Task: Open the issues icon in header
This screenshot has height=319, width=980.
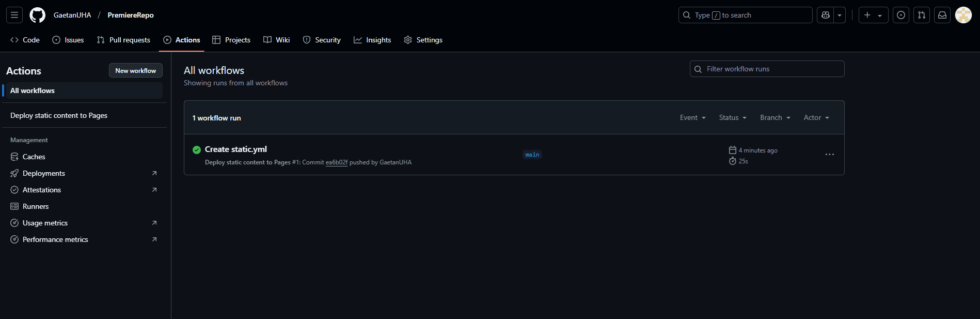Action: pos(901,15)
